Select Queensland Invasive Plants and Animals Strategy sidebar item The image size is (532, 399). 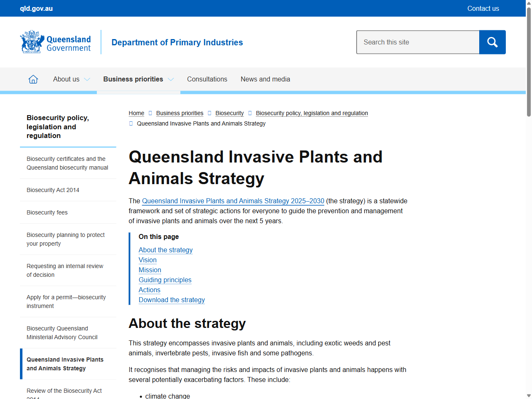pyautogui.click(x=68, y=364)
